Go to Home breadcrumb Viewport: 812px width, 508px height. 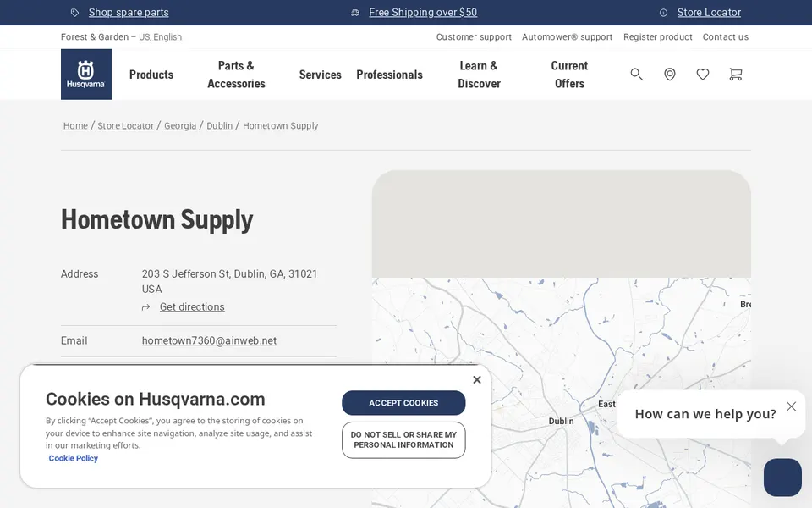point(75,126)
